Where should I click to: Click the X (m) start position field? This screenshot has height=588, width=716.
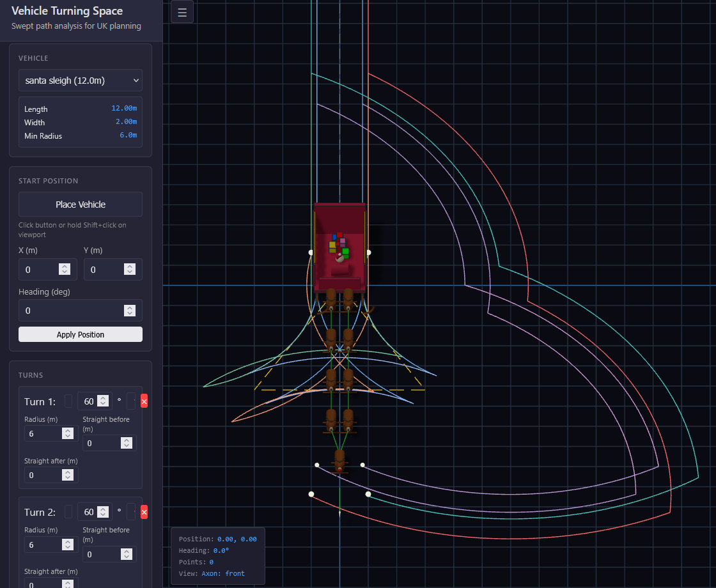coord(40,270)
